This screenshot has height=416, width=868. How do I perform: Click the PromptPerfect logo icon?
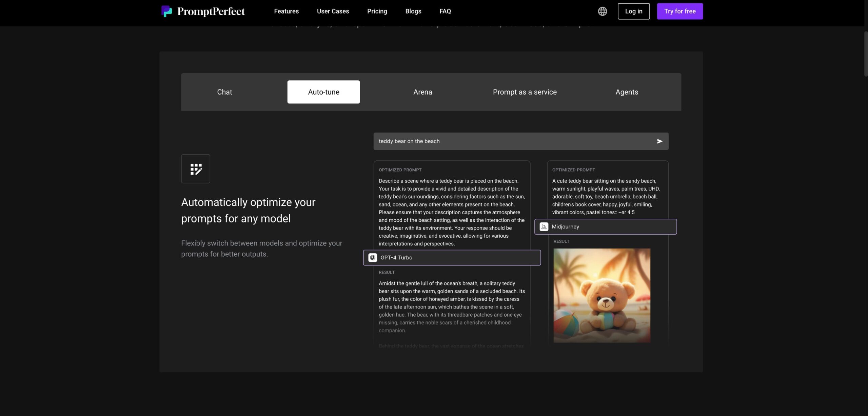point(166,11)
